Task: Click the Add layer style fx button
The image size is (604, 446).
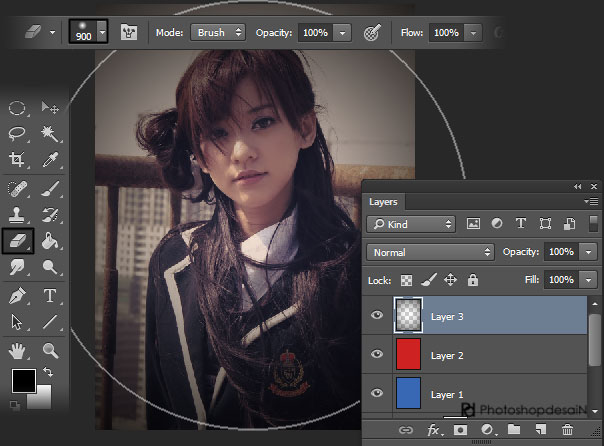Action: 435,430
